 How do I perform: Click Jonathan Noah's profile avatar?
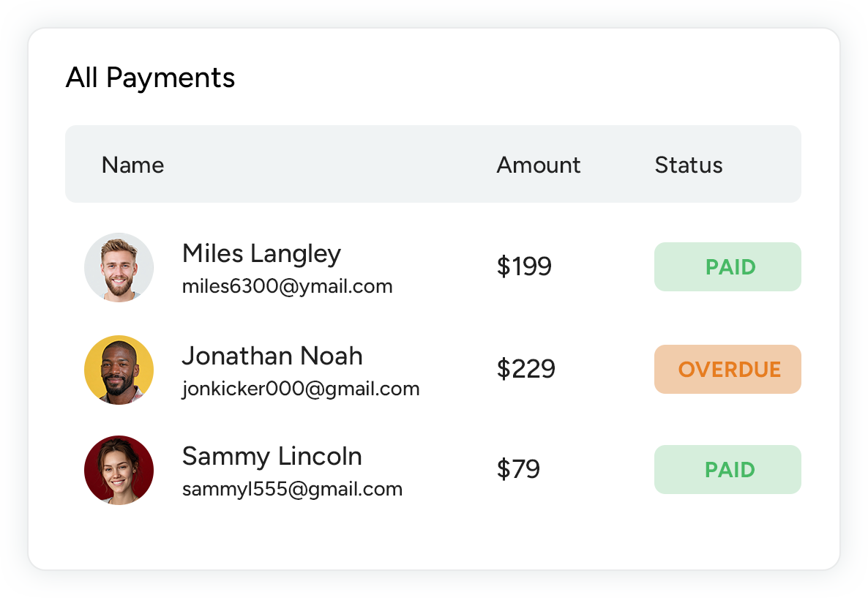(x=119, y=370)
